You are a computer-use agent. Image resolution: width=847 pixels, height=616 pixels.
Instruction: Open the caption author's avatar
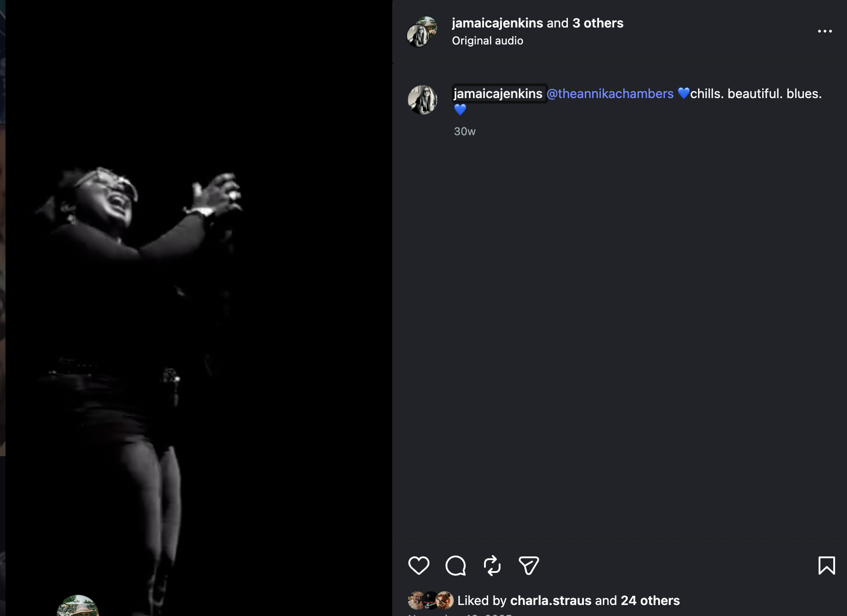(x=422, y=100)
